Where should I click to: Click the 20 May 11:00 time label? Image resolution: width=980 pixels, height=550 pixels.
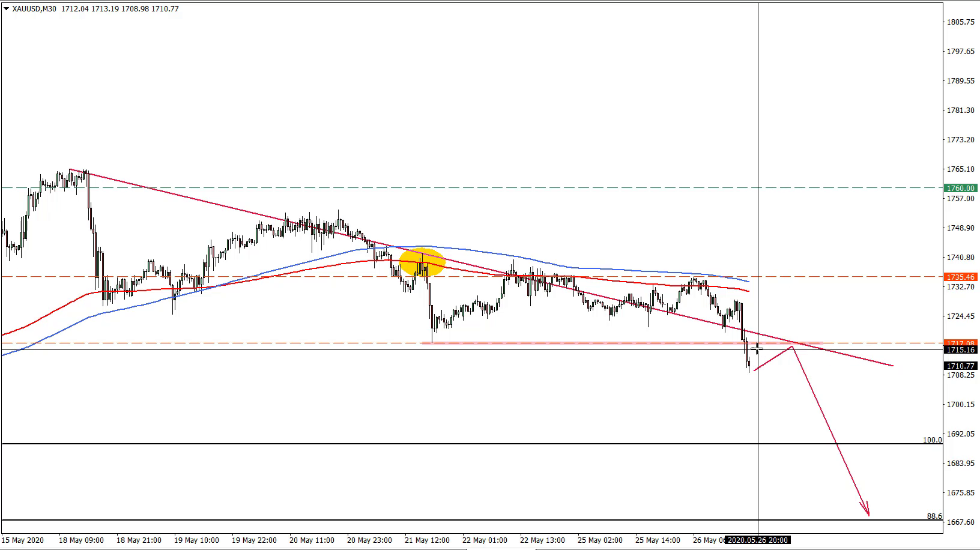click(312, 540)
